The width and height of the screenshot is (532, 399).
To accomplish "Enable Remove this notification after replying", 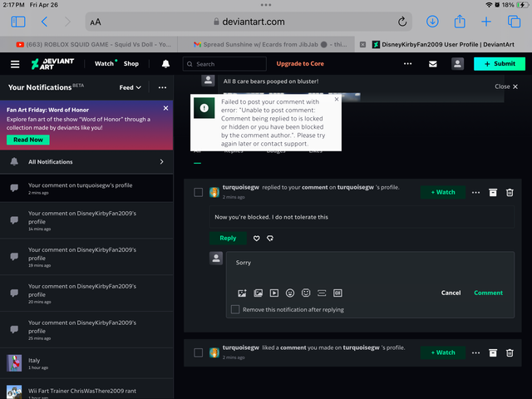I will click(236, 310).
